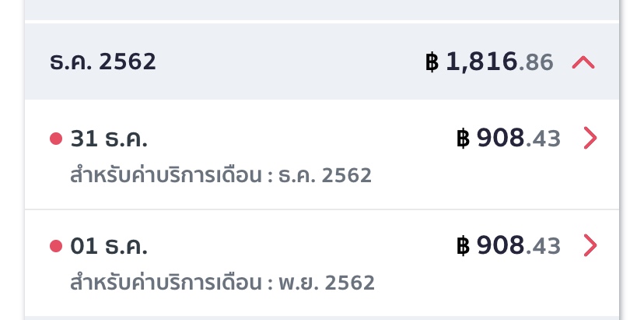Click the พ.ย. 2562 service month text
644x320 pixels.
pos(326,283)
